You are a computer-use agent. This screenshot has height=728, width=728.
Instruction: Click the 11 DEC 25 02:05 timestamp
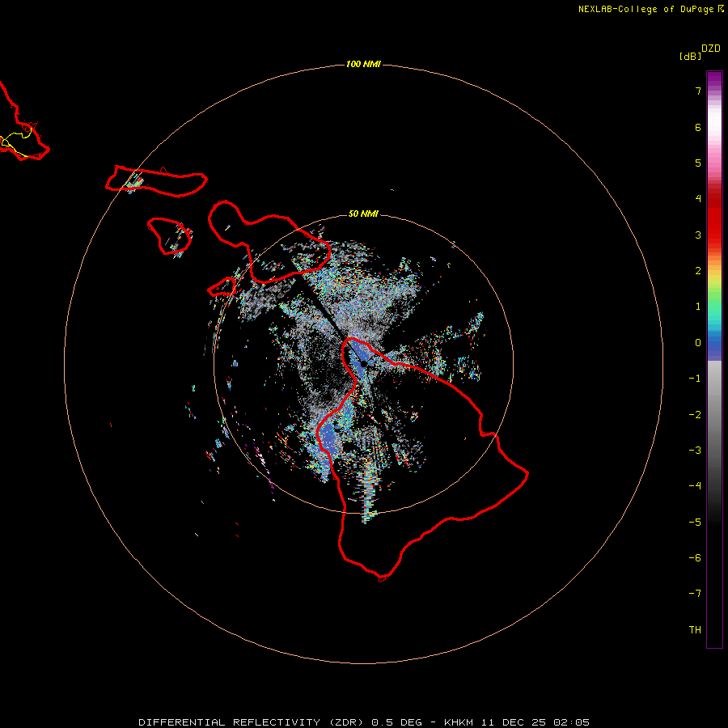click(x=535, y=722)
